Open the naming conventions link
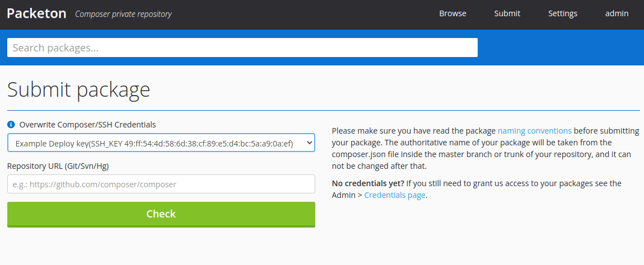 [534, 131]
